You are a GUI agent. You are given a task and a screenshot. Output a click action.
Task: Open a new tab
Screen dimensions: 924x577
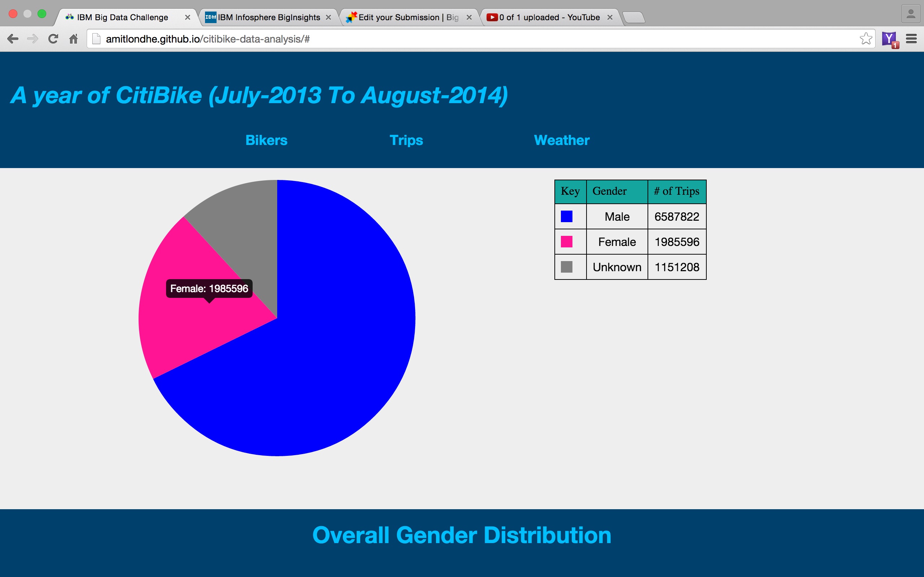633,17
